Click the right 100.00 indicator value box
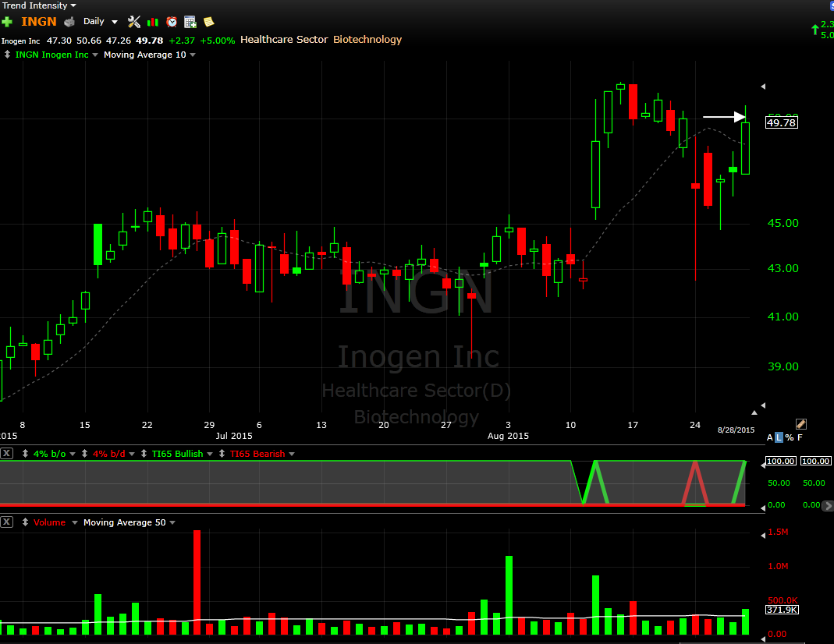This screenshot has width=834, height=644. tap(815, 461)
